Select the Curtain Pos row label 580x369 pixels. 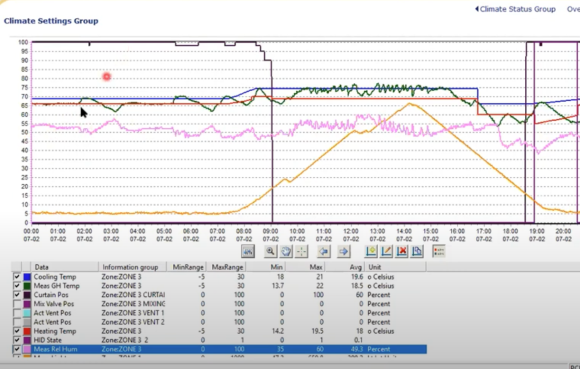point(51,295)
